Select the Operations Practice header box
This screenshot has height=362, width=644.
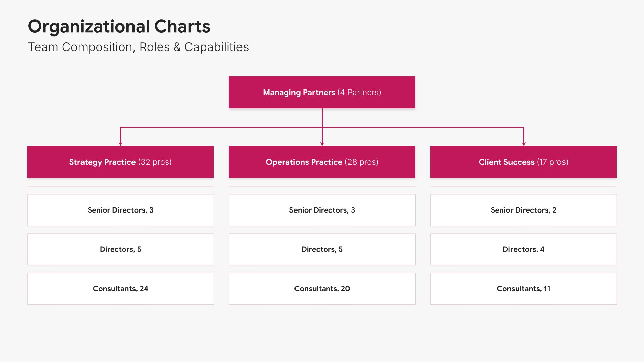(x=322, y=162)
